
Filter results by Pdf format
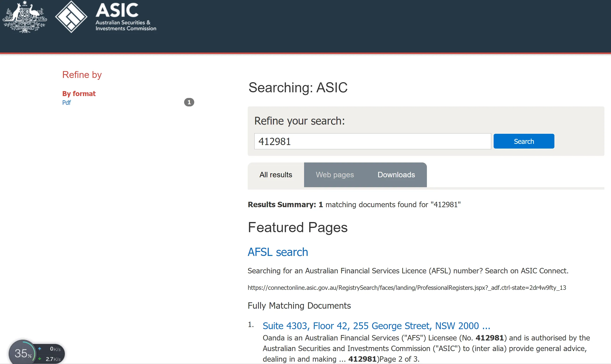point(66,102)
